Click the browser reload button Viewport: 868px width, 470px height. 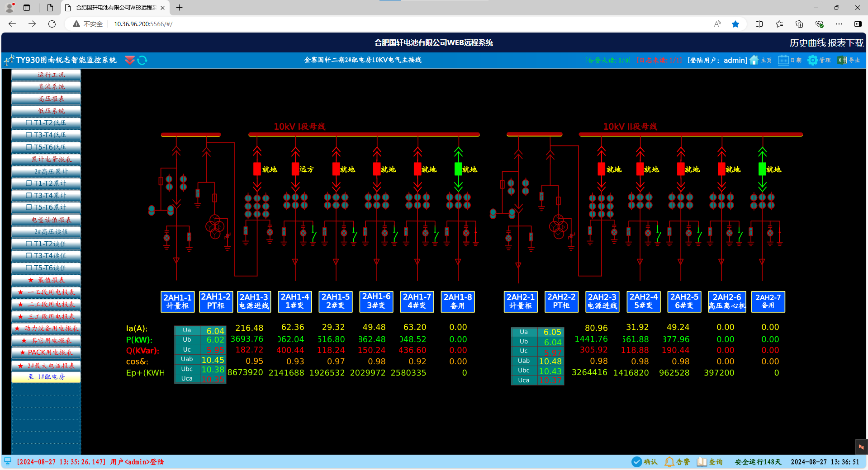point(52,24)
